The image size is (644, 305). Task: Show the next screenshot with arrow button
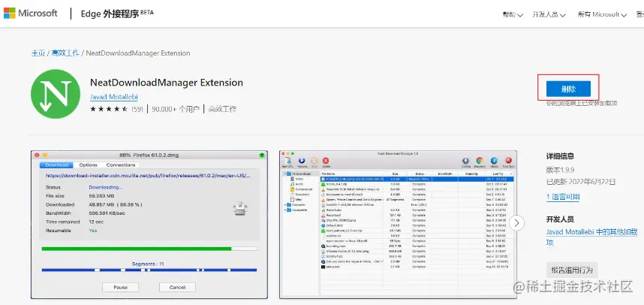[516, 223]
